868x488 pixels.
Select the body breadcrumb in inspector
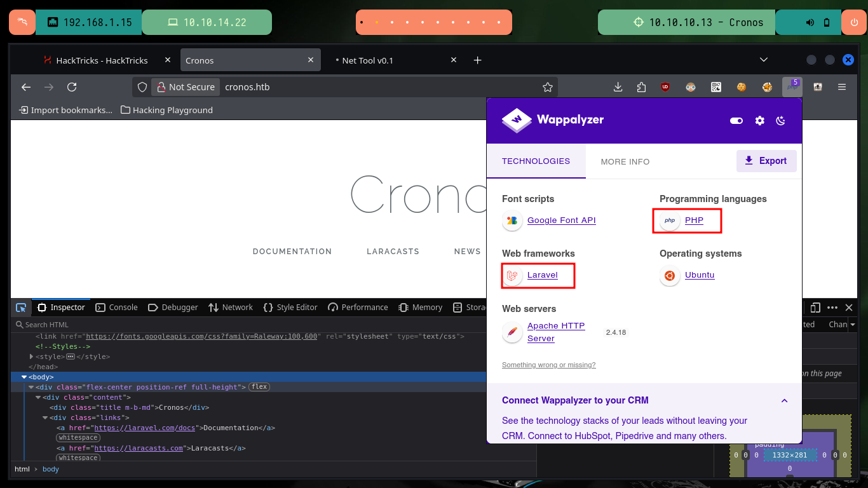pyautogui.click(x=51, y=470)
